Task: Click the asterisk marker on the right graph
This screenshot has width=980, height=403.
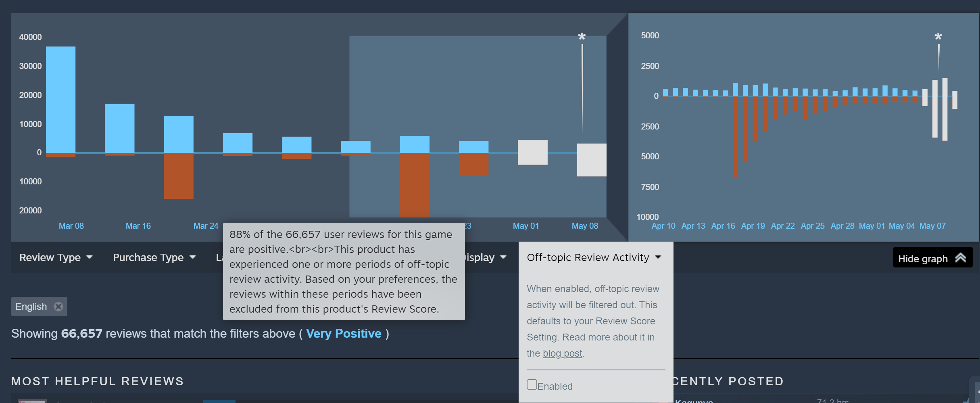Action: pyautogui.click(x=938, y=37)
